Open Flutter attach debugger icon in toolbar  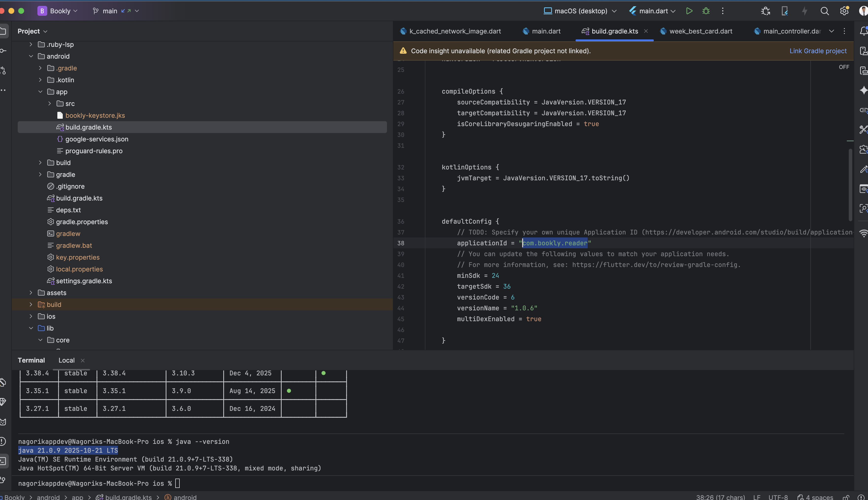765,11
